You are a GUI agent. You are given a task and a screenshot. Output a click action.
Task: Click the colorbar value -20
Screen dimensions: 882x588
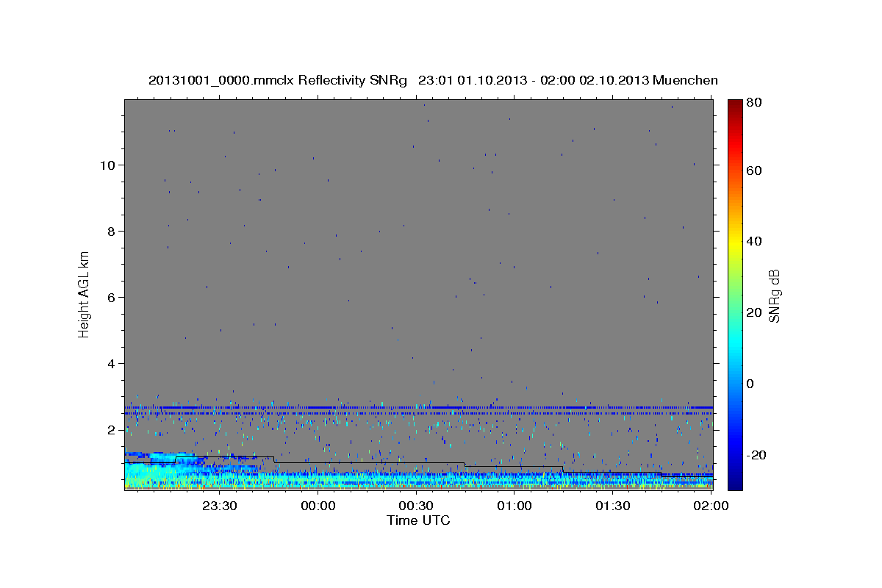(x=755, y=455)
